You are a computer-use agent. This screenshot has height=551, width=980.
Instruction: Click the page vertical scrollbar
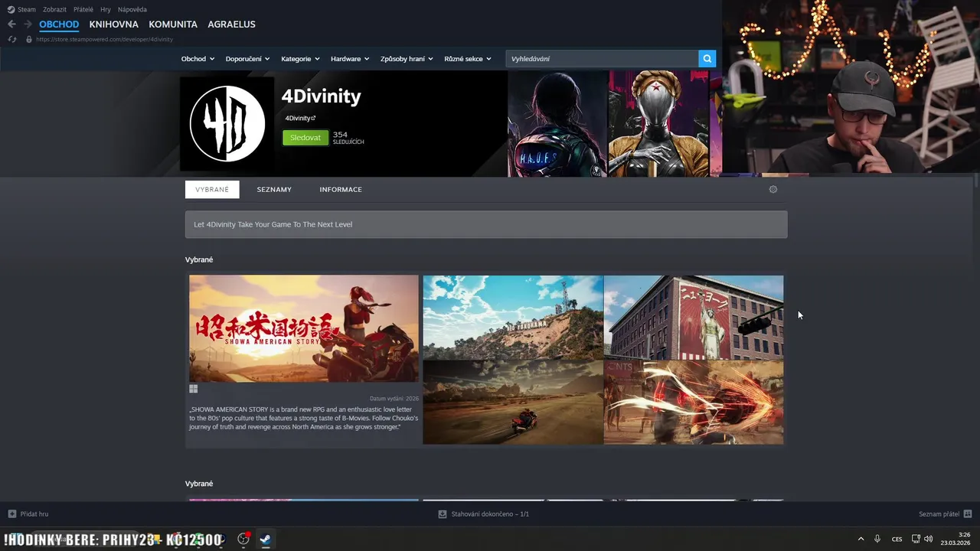tap(976, 181)
